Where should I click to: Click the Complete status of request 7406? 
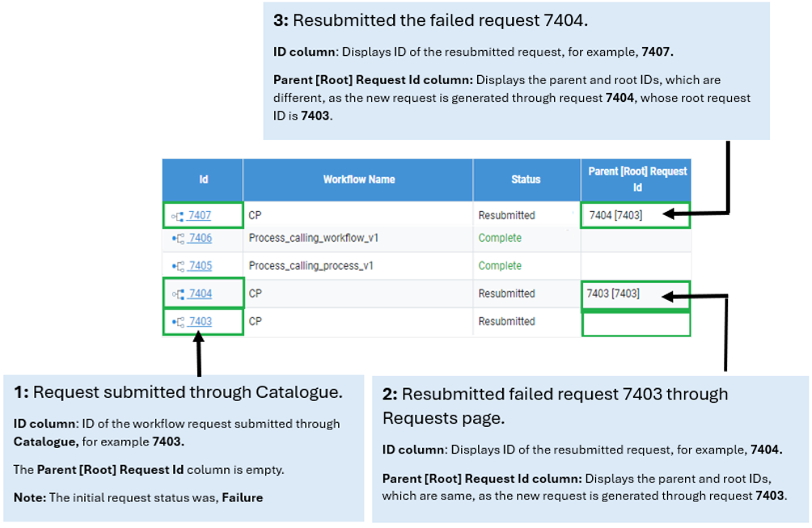coord(500,239)
